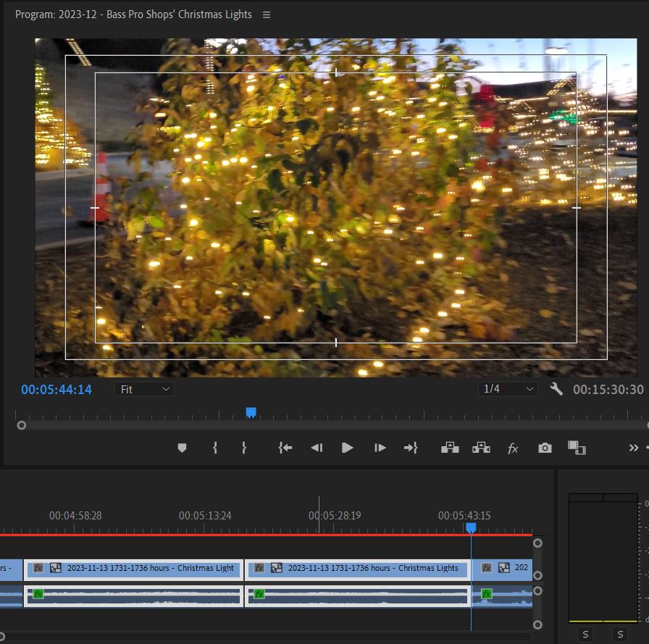This screenshot has height=644, width=649.
Task: Click the 00:15:30:30 duration readout
Action: click(608, 390)
